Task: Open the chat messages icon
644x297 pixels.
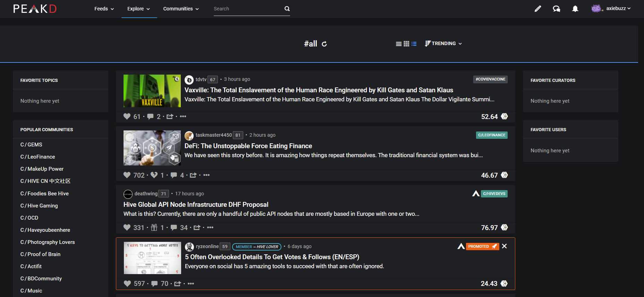Action: (x=557, y=9)
